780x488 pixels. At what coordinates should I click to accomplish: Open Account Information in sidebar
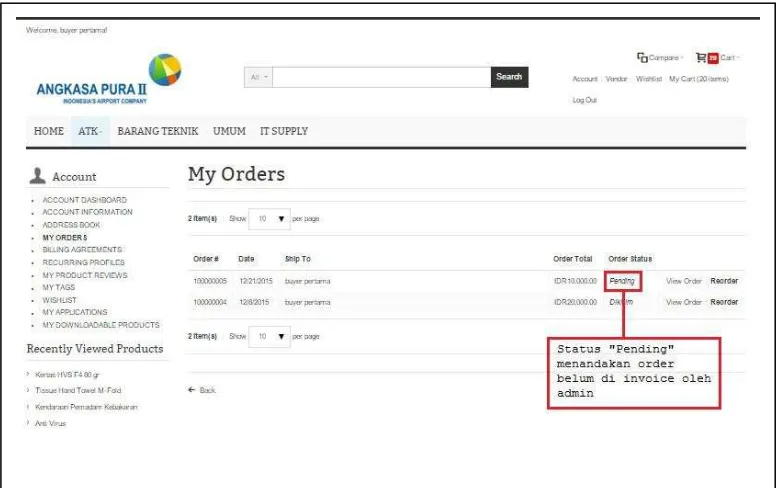88,212
